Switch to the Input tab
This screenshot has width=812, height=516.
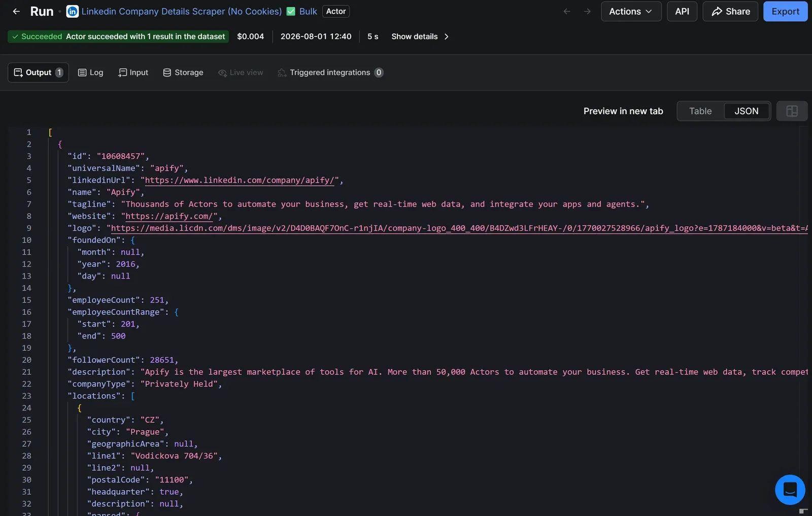point(133,73)
